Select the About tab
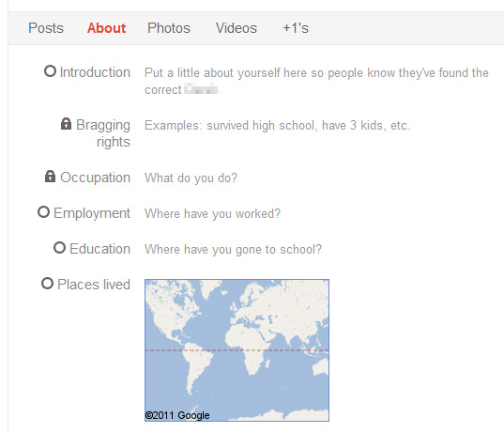 (x=106, y=28)
